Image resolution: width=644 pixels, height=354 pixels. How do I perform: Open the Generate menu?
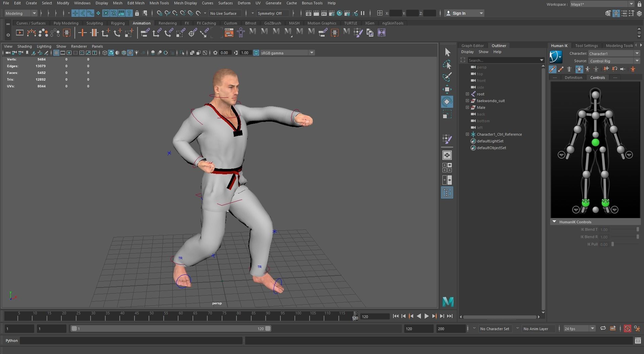(x=274, y=3)
